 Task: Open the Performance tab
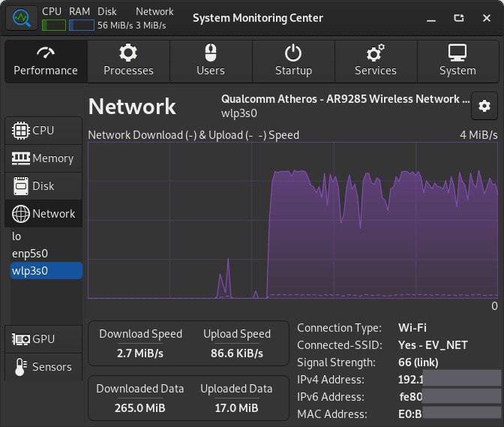point(46,62)
